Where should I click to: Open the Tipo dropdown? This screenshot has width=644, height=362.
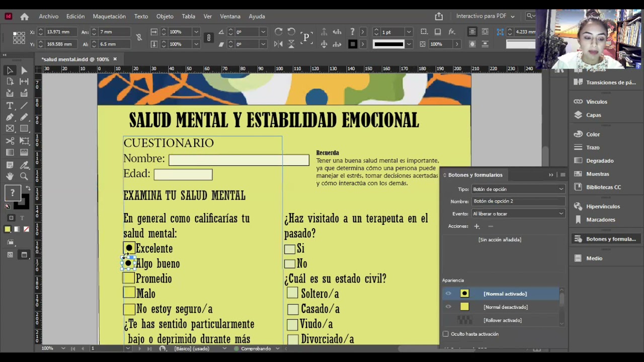click(x=518, y=189)
